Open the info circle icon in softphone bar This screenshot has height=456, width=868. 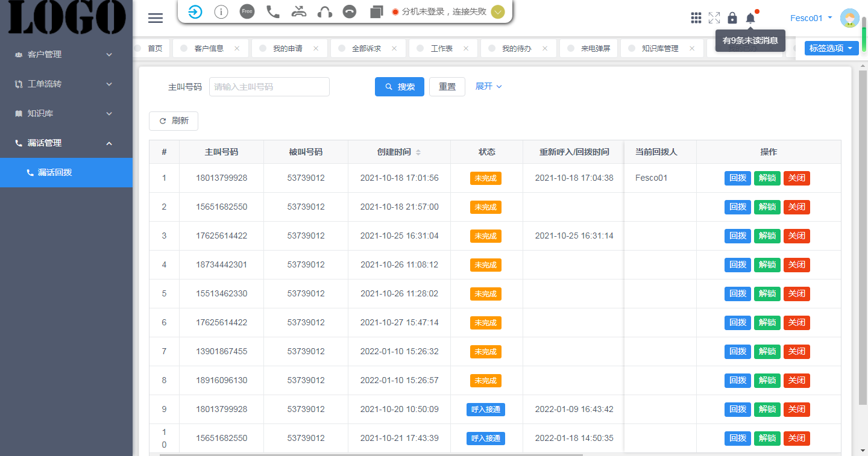pyautogui.click(x=221, y=12)
